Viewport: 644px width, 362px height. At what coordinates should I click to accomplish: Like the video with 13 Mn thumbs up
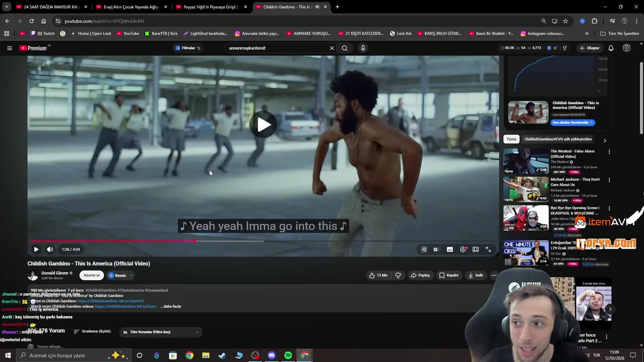click(x=378, y=275)
